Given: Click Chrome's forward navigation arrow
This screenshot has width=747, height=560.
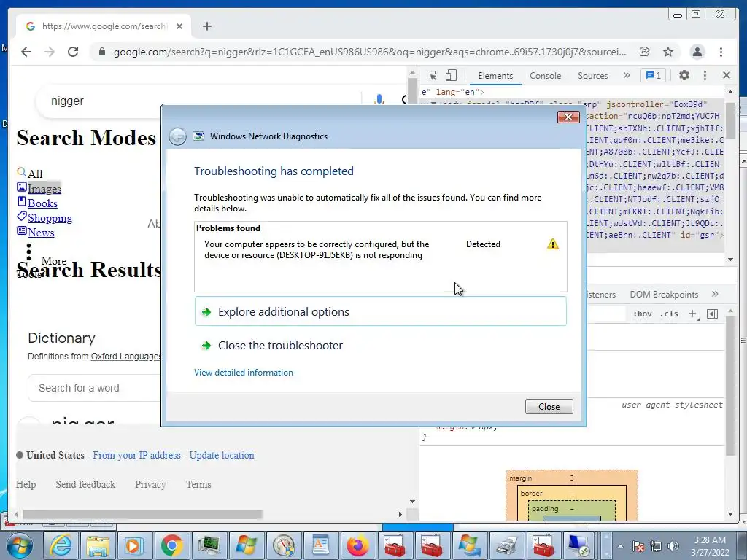Looking at the screenshot, I should [50, 52].
